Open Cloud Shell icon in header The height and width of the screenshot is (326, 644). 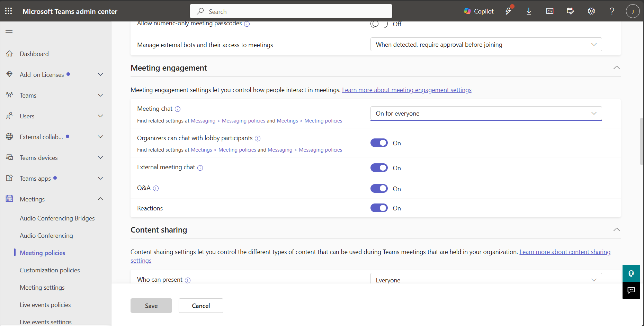550,11
